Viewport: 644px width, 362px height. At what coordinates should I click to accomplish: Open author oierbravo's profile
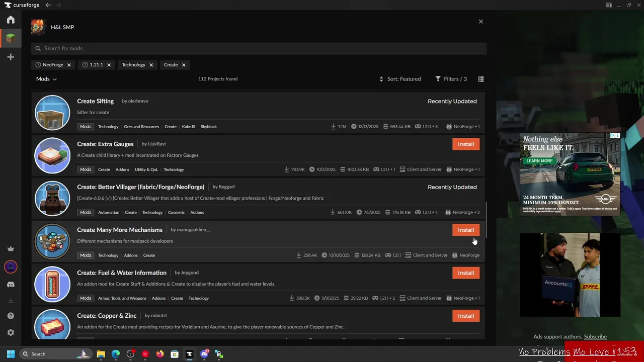click(x=138, y=101)
